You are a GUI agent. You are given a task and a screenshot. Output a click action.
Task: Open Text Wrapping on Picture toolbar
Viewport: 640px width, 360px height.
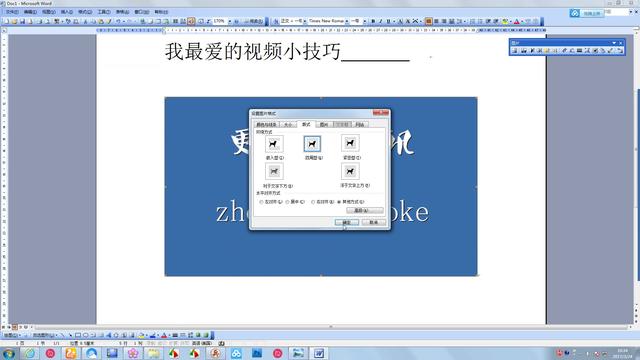[x=595, y=51]
